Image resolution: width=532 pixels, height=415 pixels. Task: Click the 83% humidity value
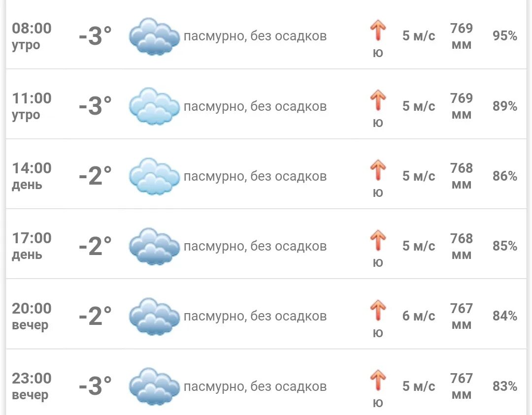[x=505, y=386]
